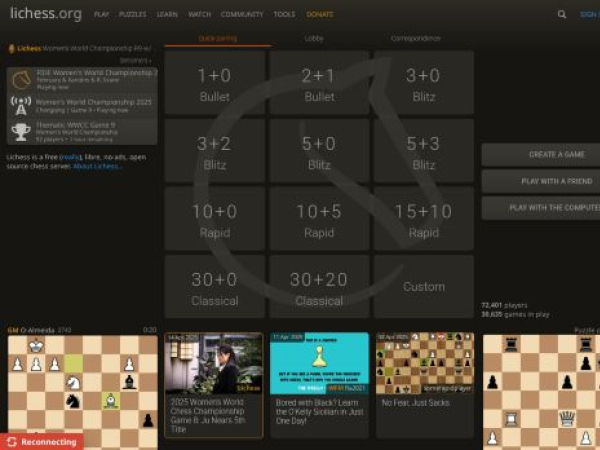
Task: Open the featured game chess board
Action: 83,392
